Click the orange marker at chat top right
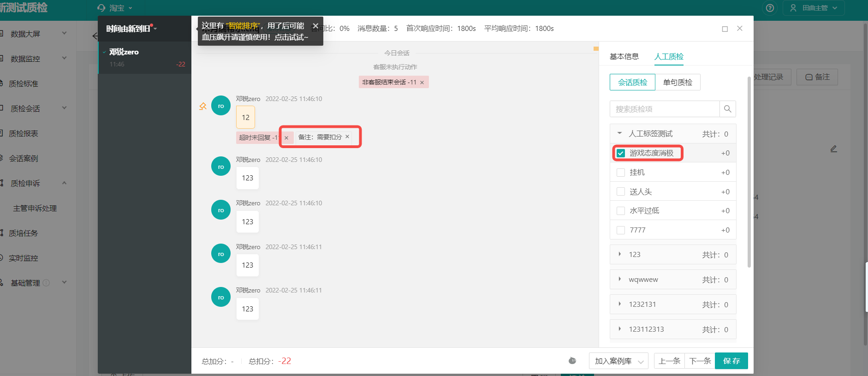The height and width of the screenshot is (376, 868). (596, 48)
